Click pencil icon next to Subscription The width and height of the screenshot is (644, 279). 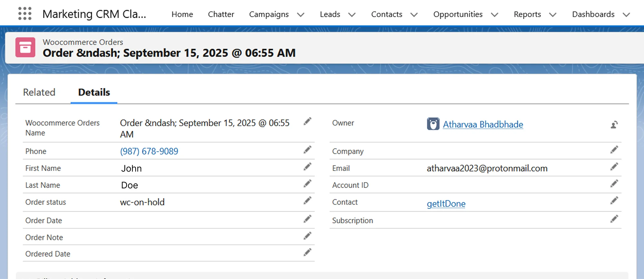614,219
